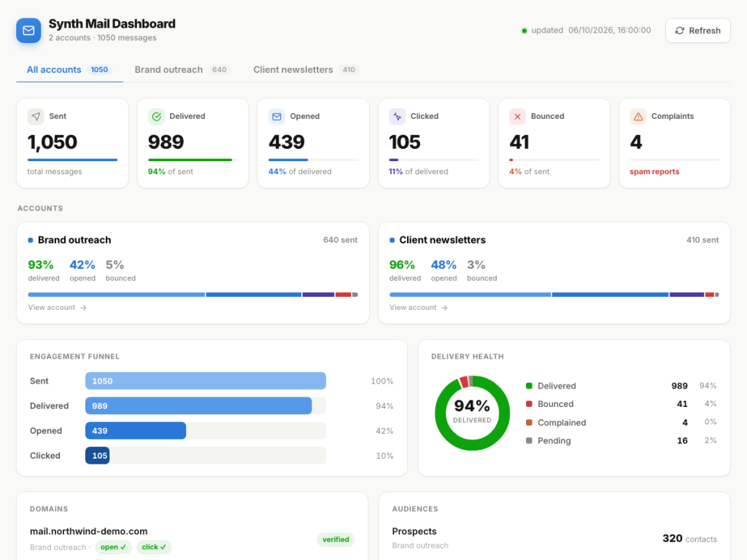Click the 410 sent label

(703, 240)
